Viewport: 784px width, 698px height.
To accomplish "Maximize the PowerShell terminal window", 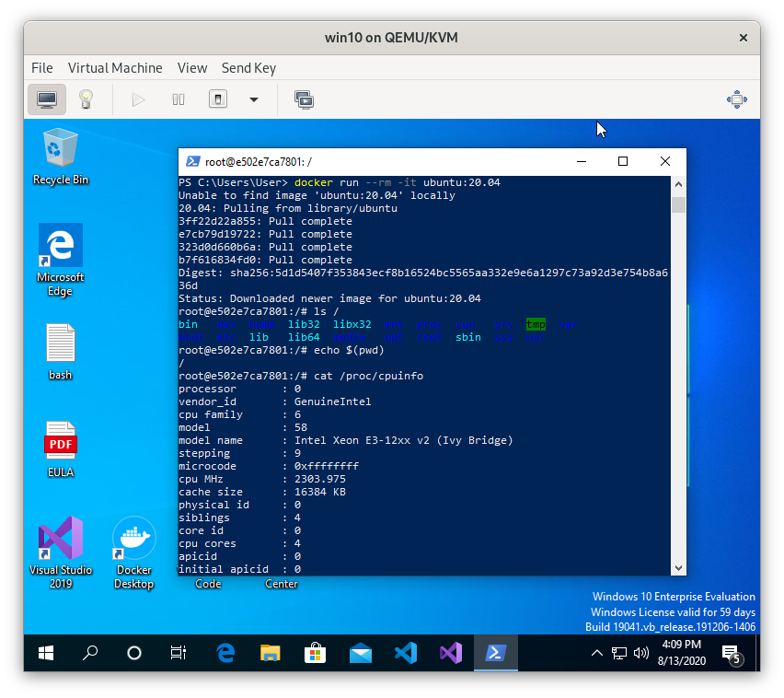I will point(623,162).
